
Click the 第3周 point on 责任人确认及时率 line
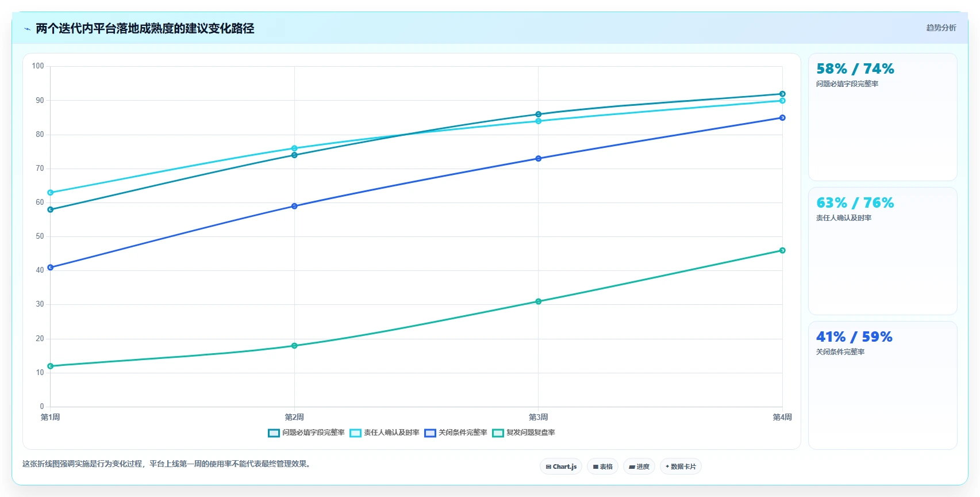tap(539, 121)
